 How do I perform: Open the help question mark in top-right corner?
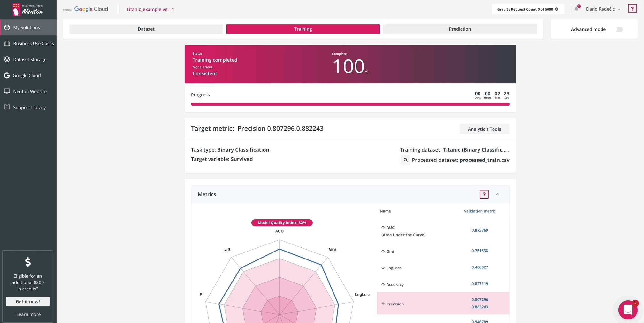[x=632, y=9]
